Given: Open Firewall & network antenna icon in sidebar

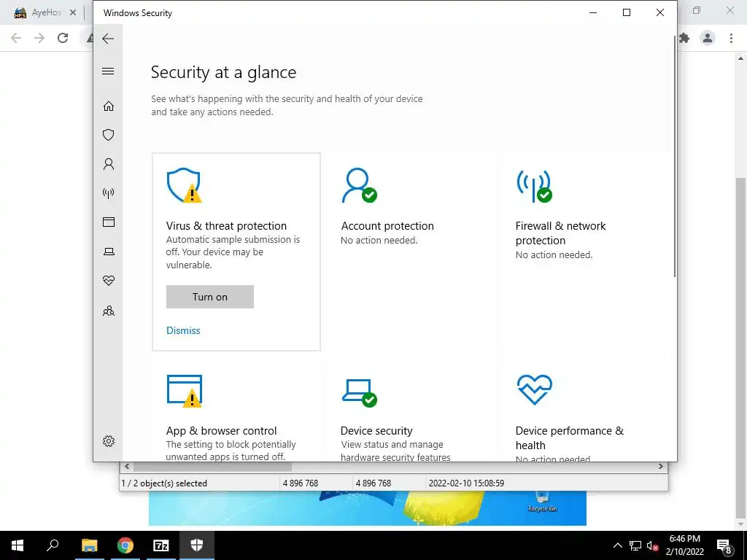Looking at the screenshot, I should (109, 192).
